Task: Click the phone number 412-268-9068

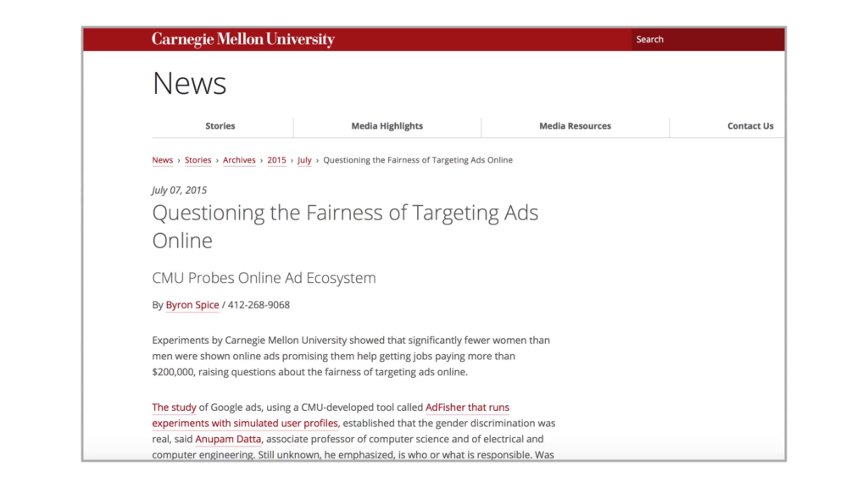Action: [259, 305]
